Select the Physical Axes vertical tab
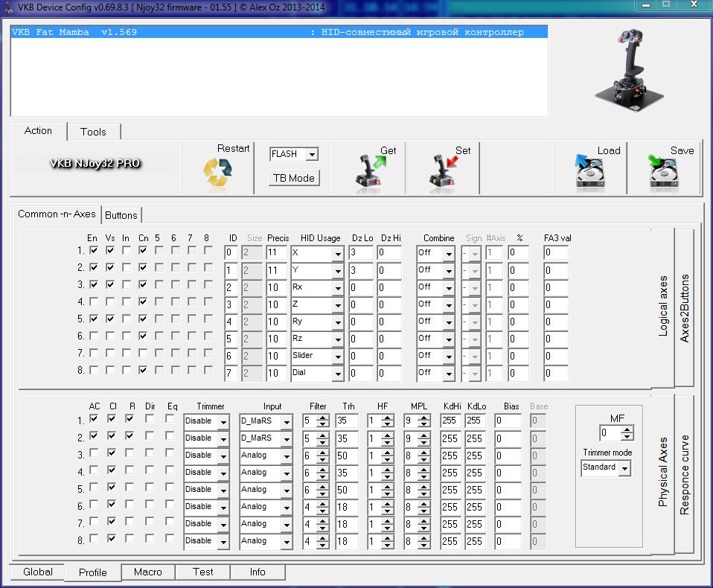 click(663, 472)
